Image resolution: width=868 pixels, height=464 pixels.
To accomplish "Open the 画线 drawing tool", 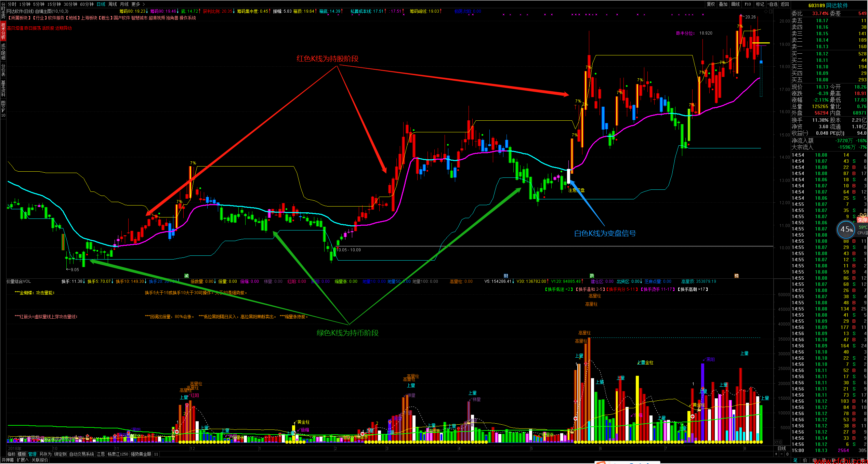I will (736, 4).
